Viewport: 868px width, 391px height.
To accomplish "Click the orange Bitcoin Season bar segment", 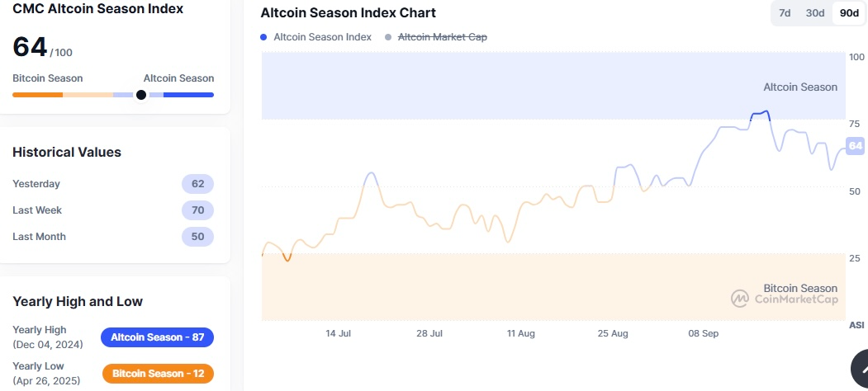I will pyautogui.click(x=37, y=95).
